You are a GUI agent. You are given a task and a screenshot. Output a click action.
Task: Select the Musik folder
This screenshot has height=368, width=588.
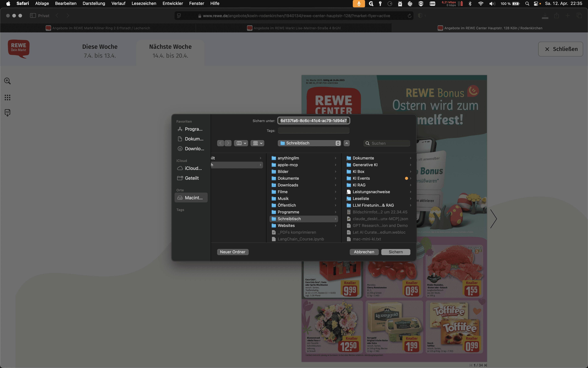click(x=304, y=199)
